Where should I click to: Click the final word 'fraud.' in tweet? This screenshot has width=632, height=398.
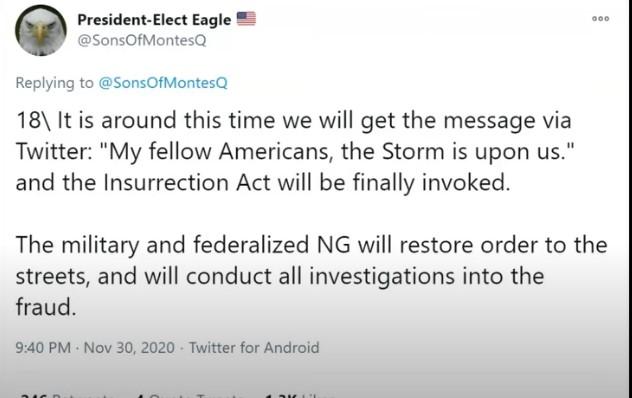[46, 307]
